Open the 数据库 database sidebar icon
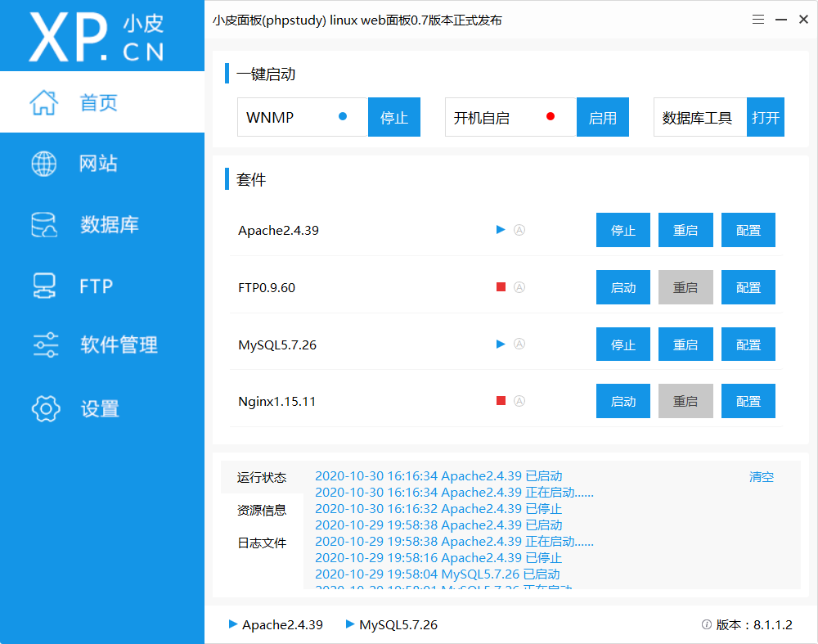This screenshot has width=818, height=644. (44, 224)
